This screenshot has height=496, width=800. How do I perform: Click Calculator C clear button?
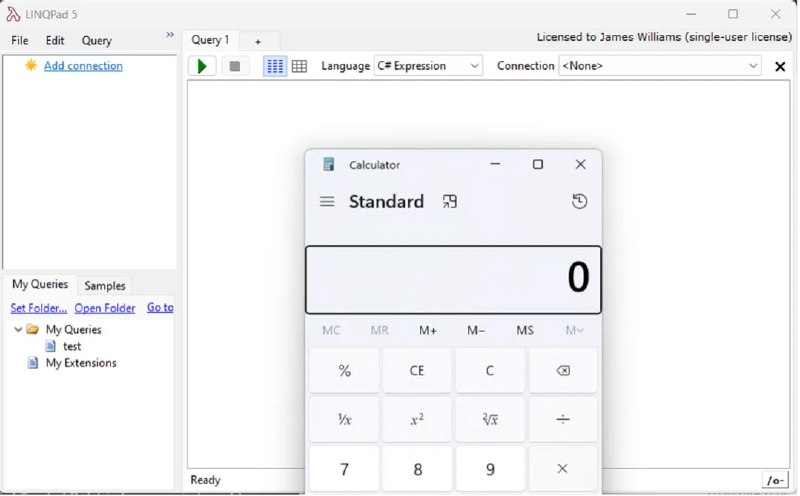(x=490, y=370)
